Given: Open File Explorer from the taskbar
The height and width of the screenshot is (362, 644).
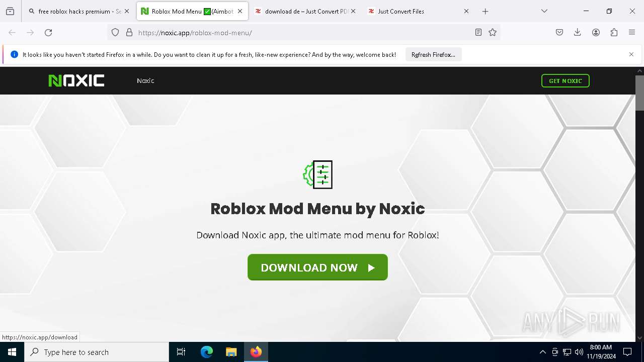Looking at the screenshot, I should [x=231, y=352].
